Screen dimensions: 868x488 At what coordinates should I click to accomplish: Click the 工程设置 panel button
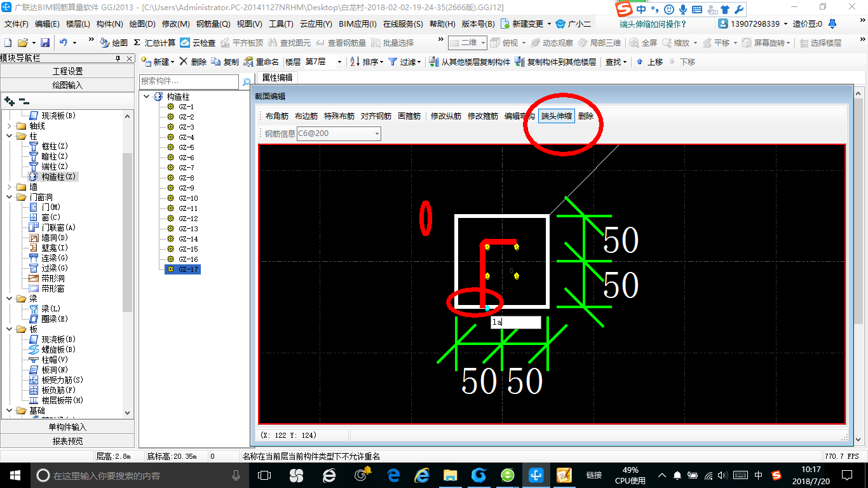click(67, 71)
